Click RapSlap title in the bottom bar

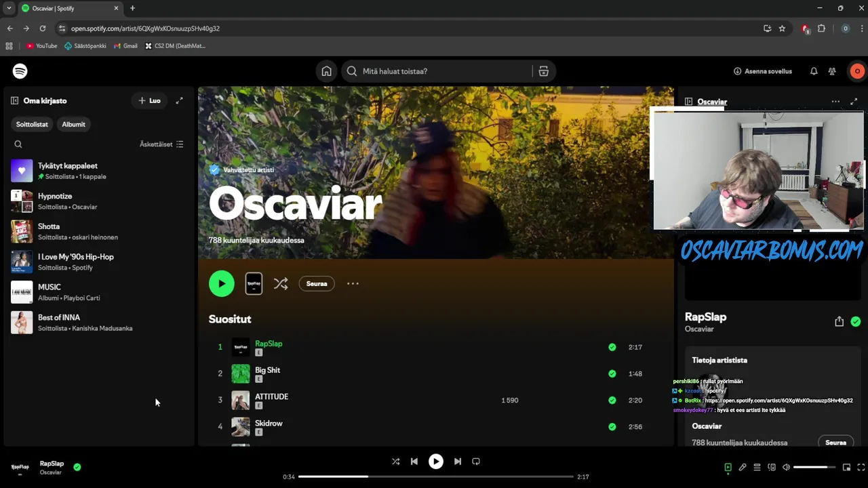(52, 464)
